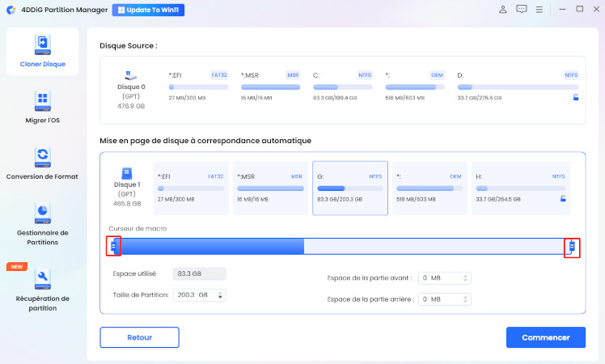The height and width of the screenshot is (364, 605).
Task: Click the right handle of the macro slider
Action: 572,246
